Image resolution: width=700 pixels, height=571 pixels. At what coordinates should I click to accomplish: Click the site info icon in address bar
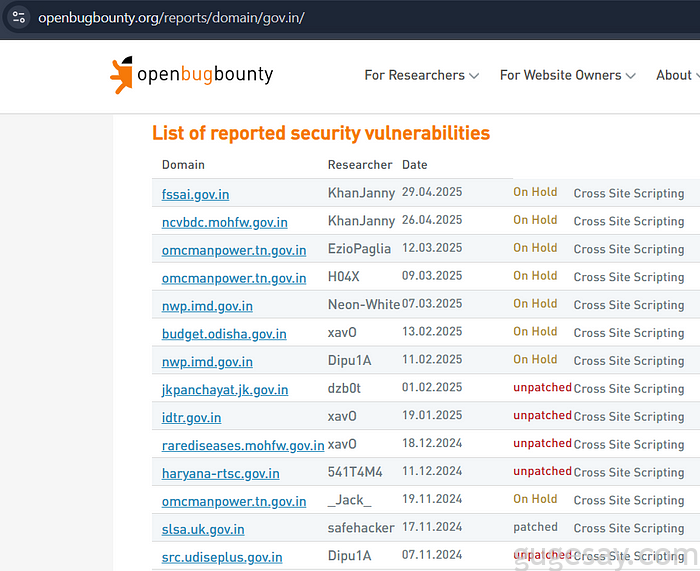19,17
